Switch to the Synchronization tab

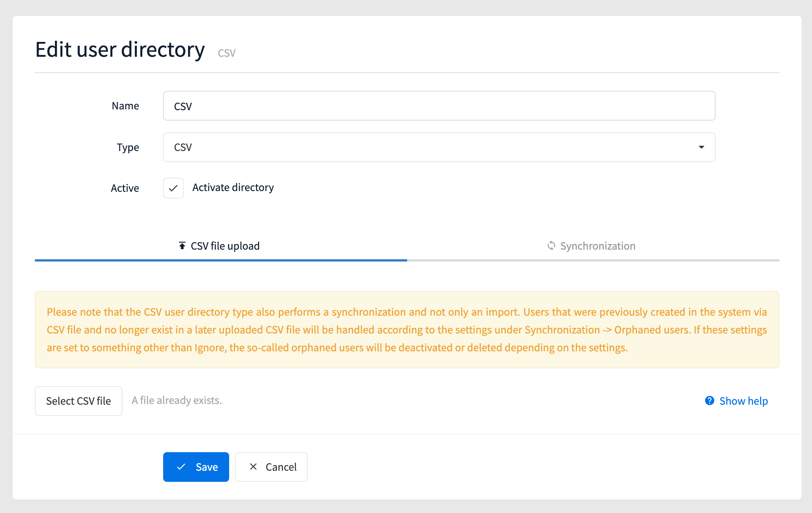click(x=593, y=246)
